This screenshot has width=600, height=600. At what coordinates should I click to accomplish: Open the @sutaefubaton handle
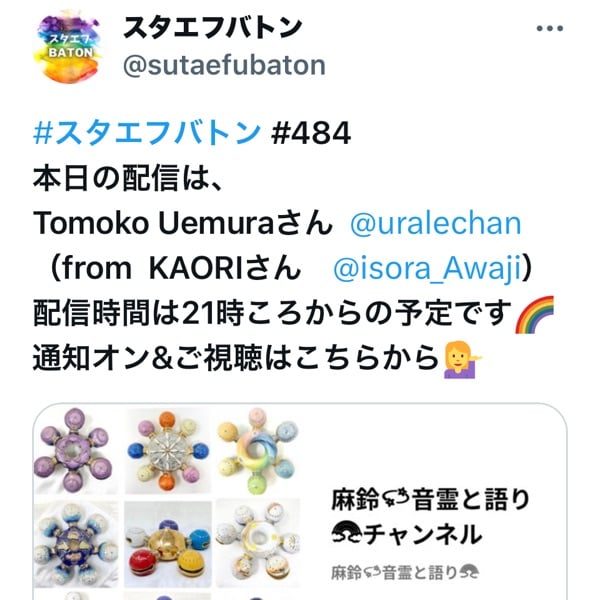[224, 65]
